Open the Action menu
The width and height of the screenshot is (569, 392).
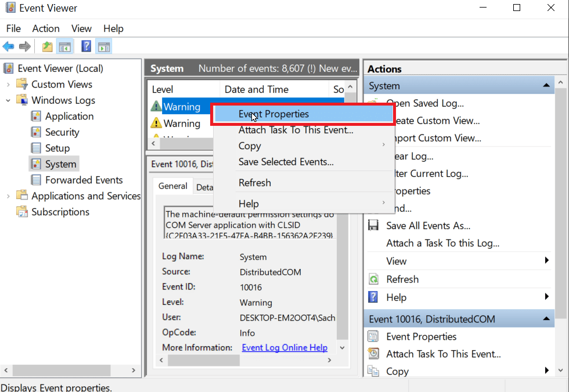[46, 28]
